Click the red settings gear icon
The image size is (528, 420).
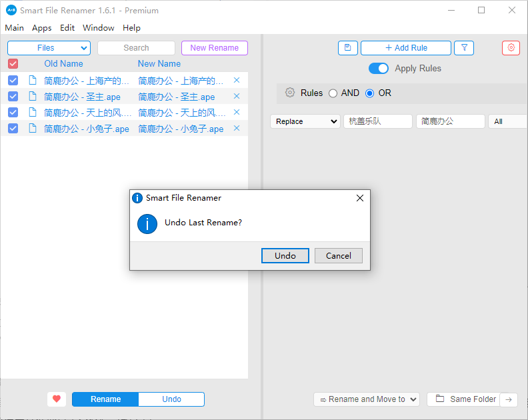coord(511,48)
